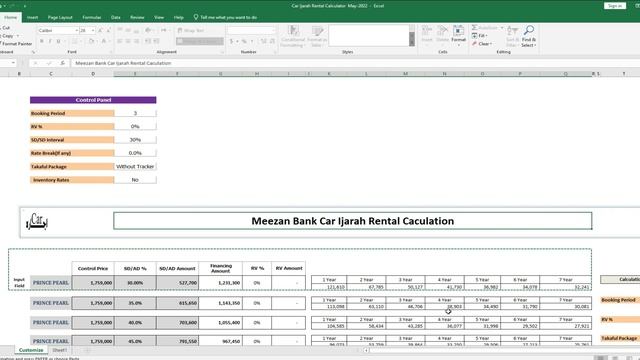
Task: Toggle Italic formatting
Action: click(x=50, y=41)
